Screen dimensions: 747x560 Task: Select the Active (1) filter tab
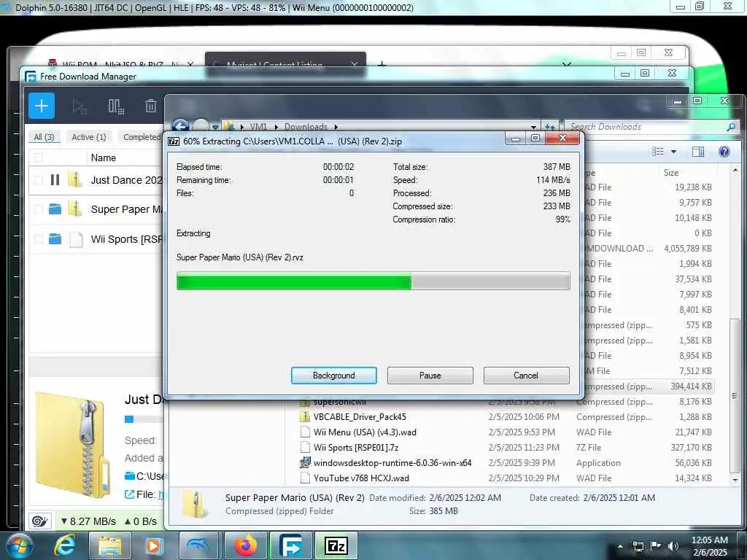tap(88, 137)
